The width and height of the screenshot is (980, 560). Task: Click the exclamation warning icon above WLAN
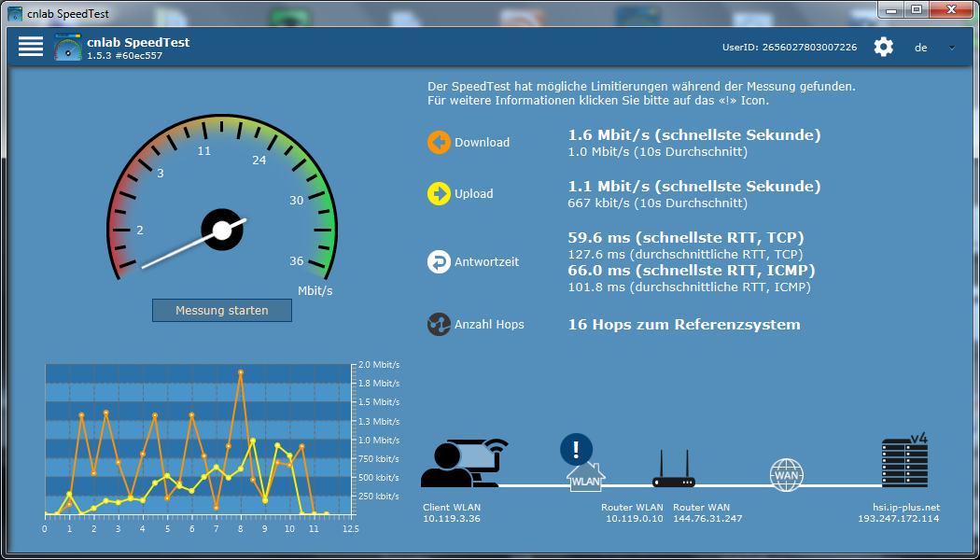coord(576,449)
